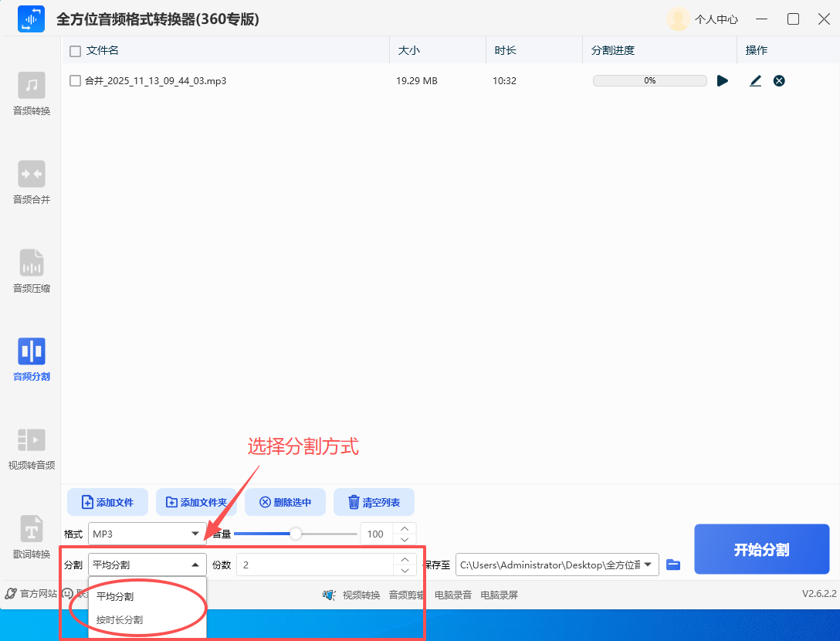Play the 合并_2025_11_13_09_44_03.mp3 file
This screenshot has height=641, width=840.
click(x=723, y=80)
